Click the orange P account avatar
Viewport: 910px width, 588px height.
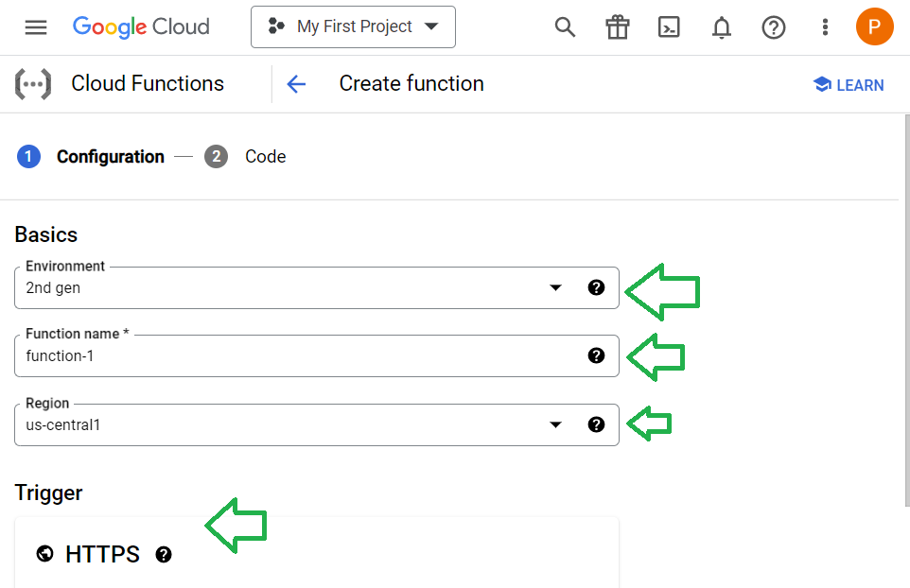pos(875,26)
